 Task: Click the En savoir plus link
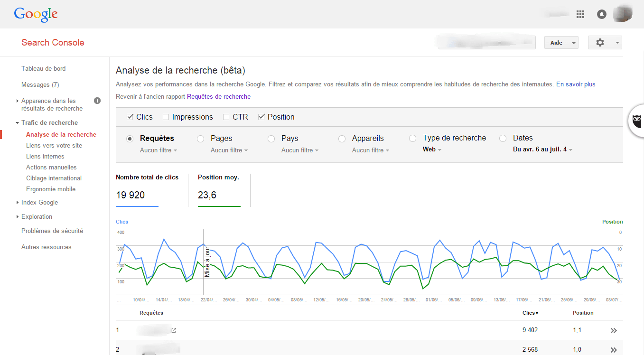[576, 84]
